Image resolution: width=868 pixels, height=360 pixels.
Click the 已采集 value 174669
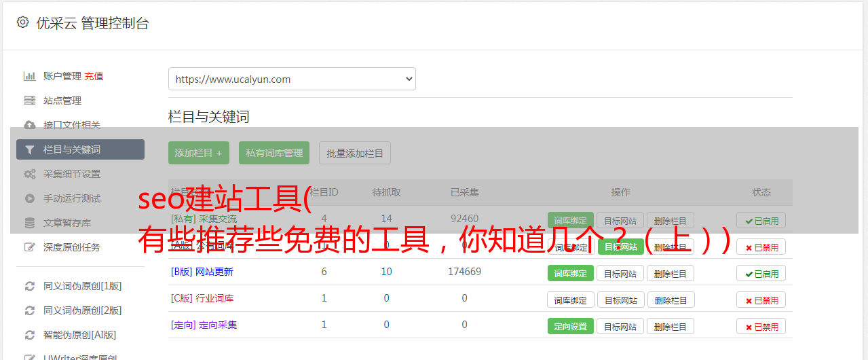pyautogui.click(x=464, y=272)
